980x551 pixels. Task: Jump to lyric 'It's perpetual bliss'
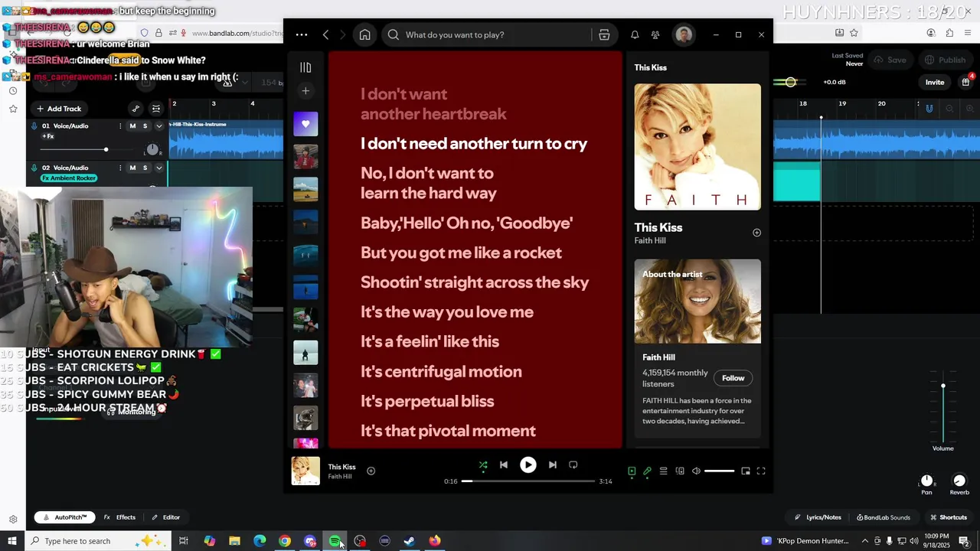427,401
